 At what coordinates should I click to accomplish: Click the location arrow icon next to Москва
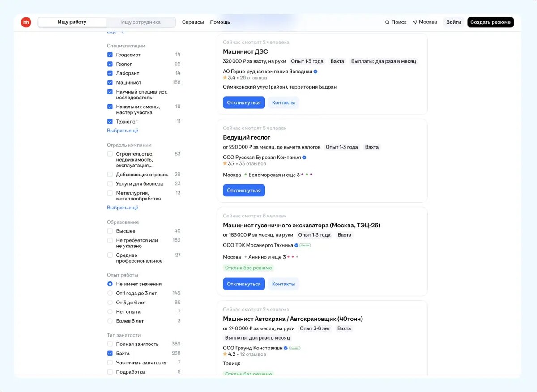click(415, 22)
